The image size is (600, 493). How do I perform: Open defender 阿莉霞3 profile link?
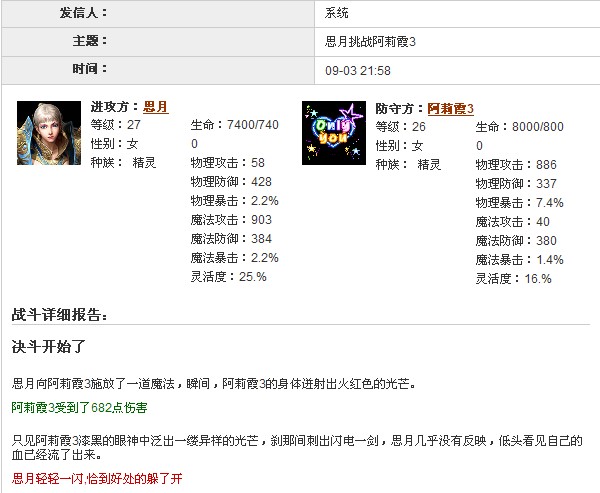450,107
